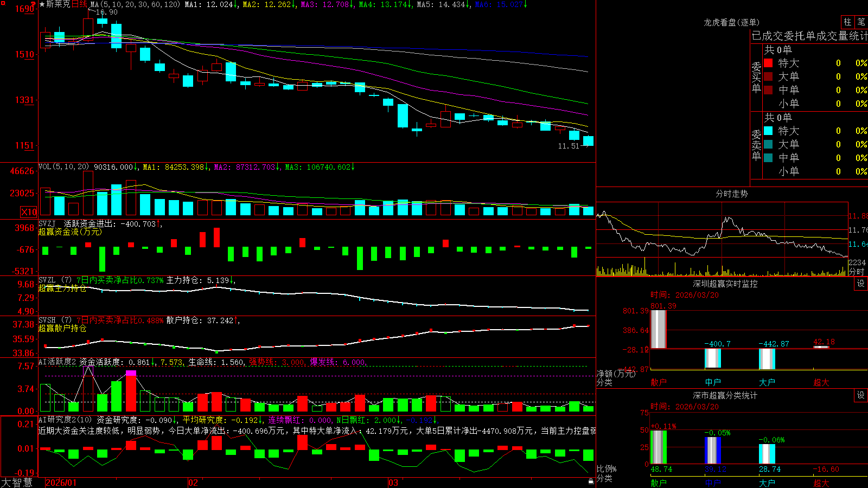Click the cyan 特大 sell order swatch

768,131
